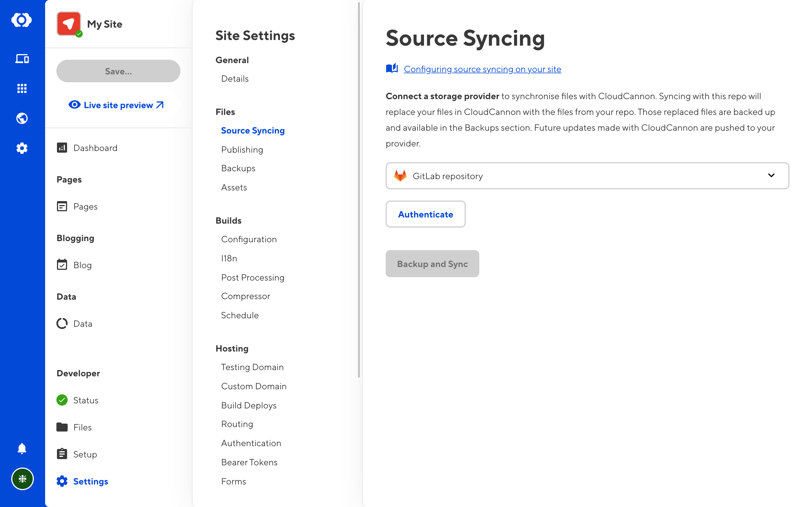Screen dimensions: 812x507
Task: Open the Blog section
Action: (82, 265)
